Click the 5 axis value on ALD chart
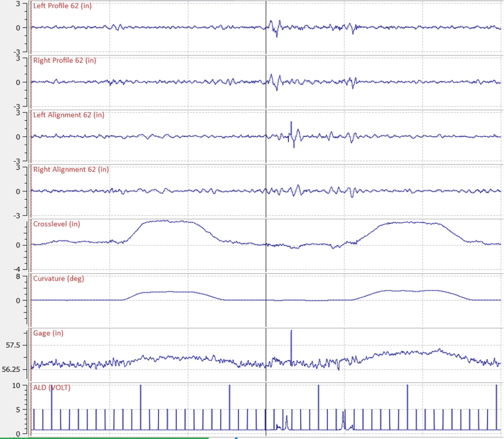This screenshot has height=439, width=504. [18, 410]
